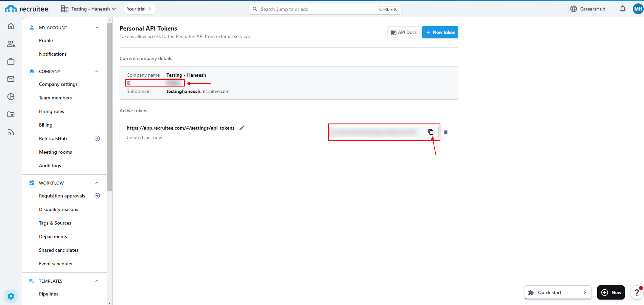Create a New token
This screenshot has height=305, width=644.
click(x=440, y=32)
